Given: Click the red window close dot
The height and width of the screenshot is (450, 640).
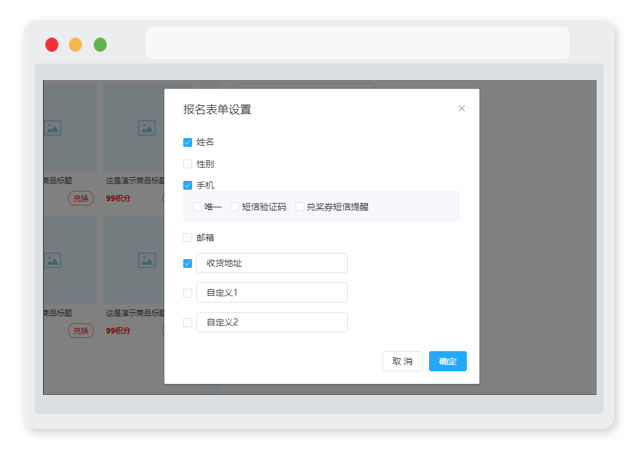Looking at the screenshot, I should click(x=52, y=45).
